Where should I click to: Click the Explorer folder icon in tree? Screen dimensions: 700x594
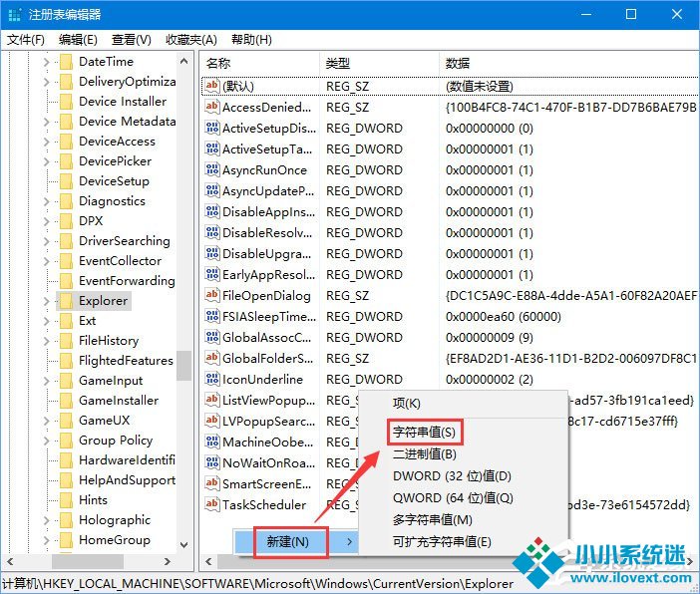(x=66, y=301)
